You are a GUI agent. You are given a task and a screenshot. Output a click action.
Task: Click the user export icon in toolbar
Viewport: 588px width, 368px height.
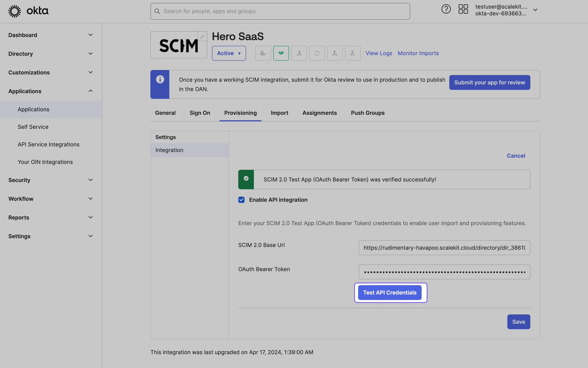point(335,53)
